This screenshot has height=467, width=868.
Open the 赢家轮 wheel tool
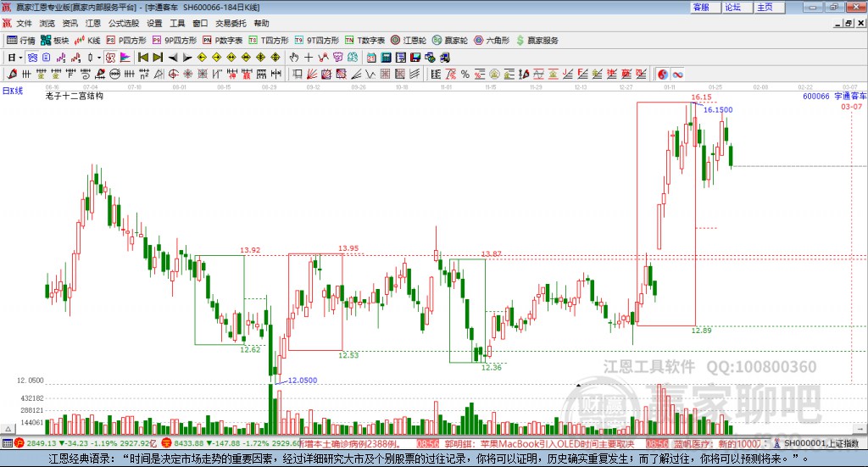point(450,41)
